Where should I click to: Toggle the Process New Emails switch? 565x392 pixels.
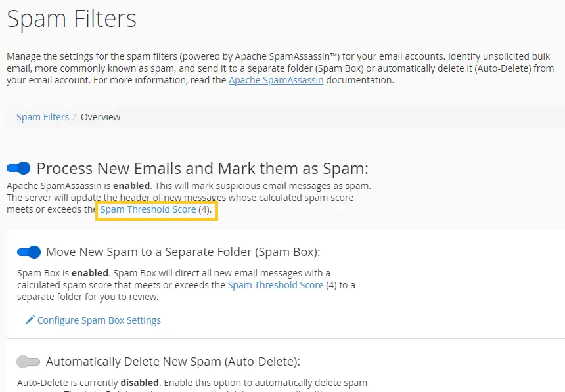18,168
